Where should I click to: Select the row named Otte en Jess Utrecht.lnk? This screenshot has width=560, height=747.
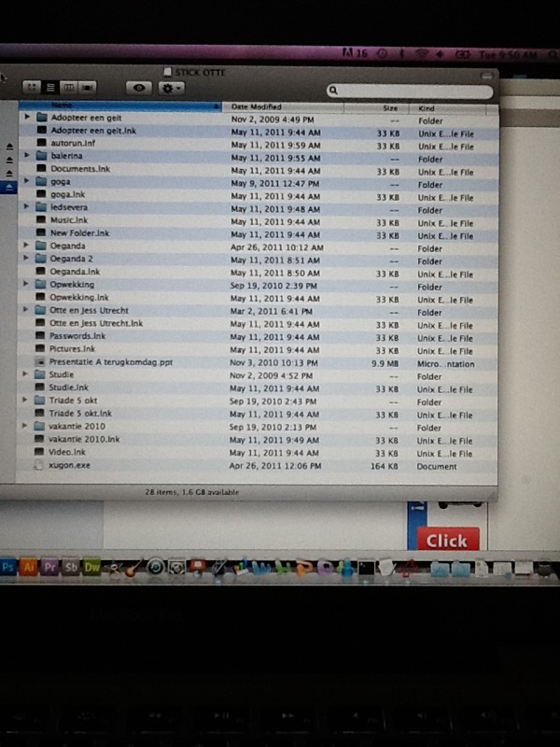[258, 323]
